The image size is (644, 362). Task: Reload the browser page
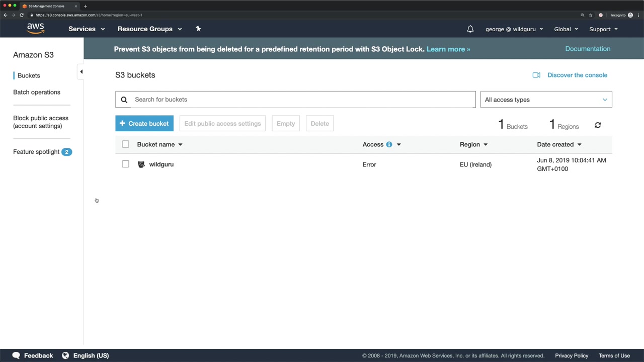point(22,15)
